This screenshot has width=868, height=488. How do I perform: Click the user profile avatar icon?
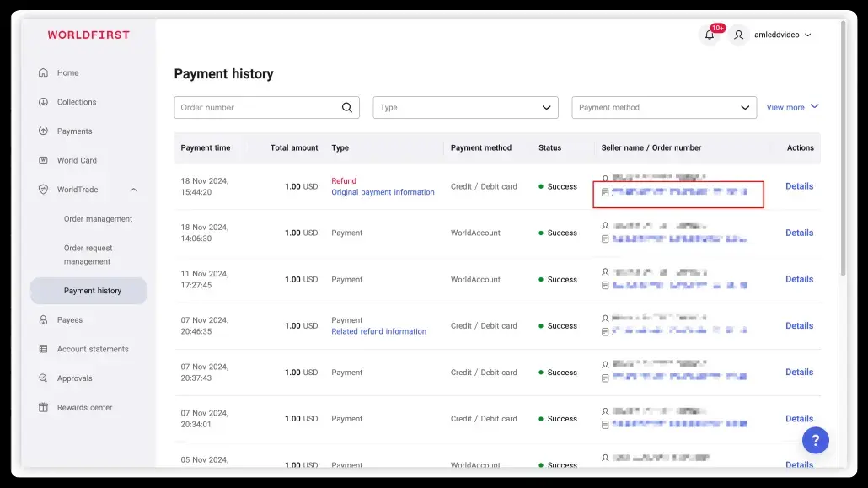(739, 35)
